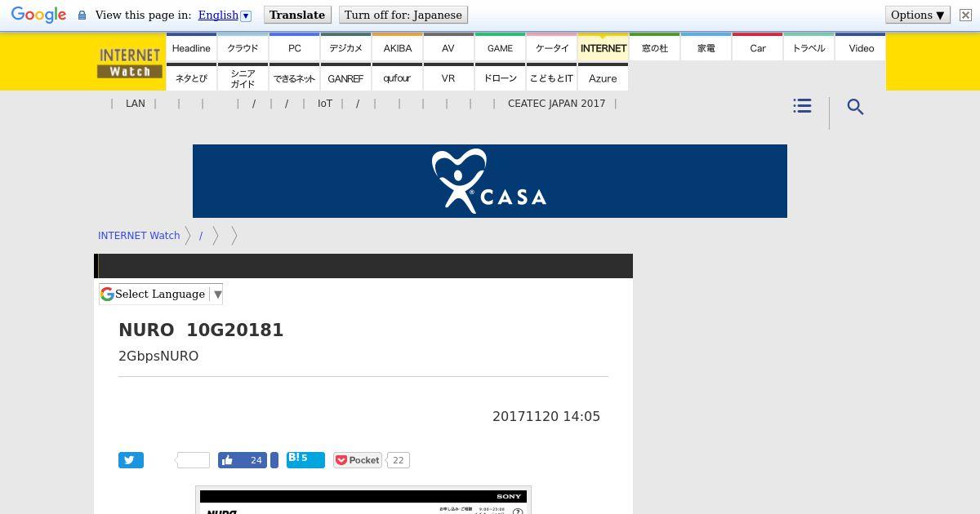The height and width of the screenshot is (514, 980).
Task: Open the Headline tab
Action: 191,47
